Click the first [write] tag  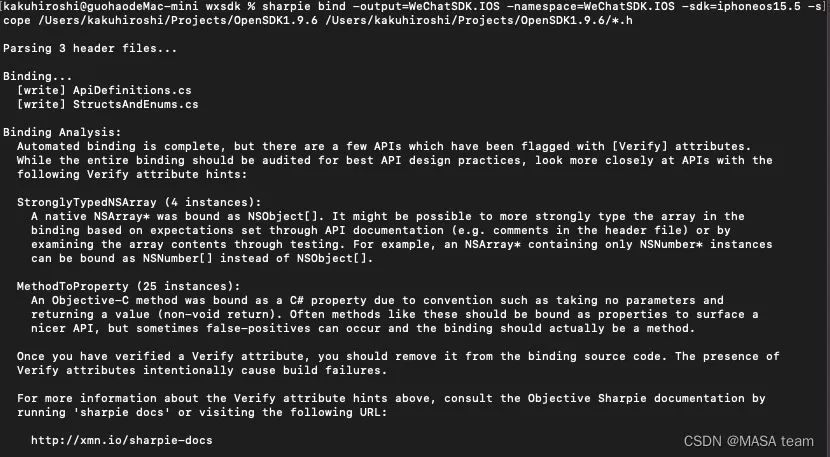pos(41,91)
